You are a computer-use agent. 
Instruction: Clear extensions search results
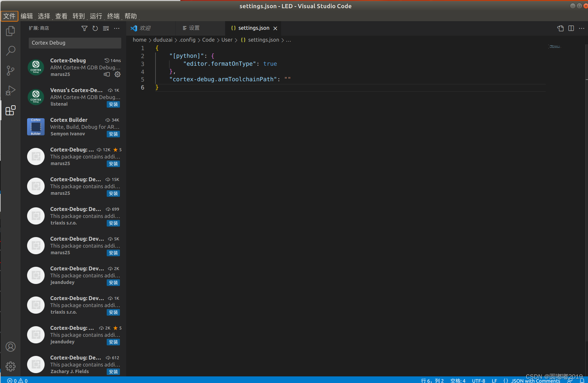click(106, 28)
